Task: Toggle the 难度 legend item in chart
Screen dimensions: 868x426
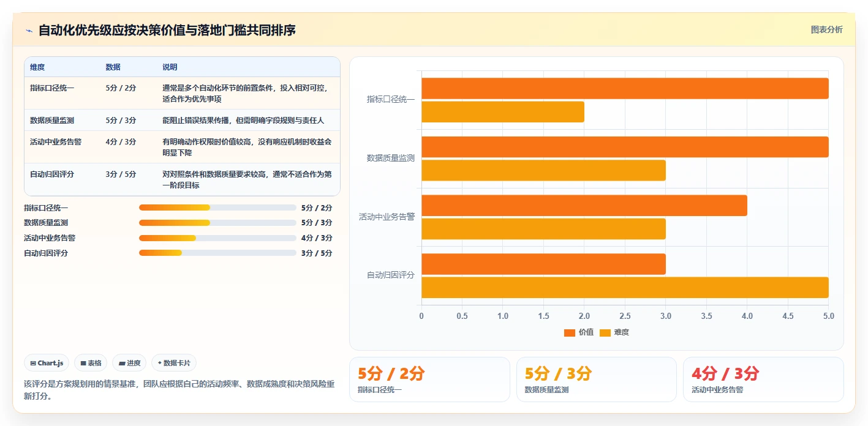Action: (x=614, y=332)
